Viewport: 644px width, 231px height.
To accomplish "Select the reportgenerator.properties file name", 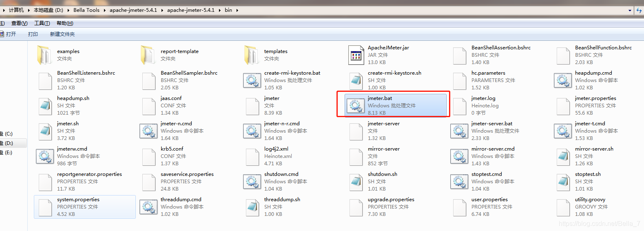I will tap(89, 174).
